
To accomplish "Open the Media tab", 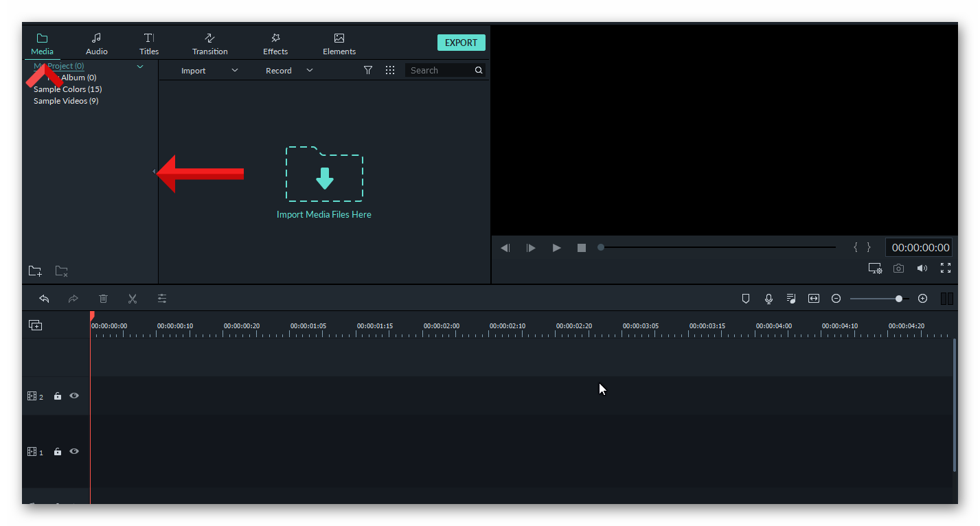I will pyautogui.click(x=42, y=44).
